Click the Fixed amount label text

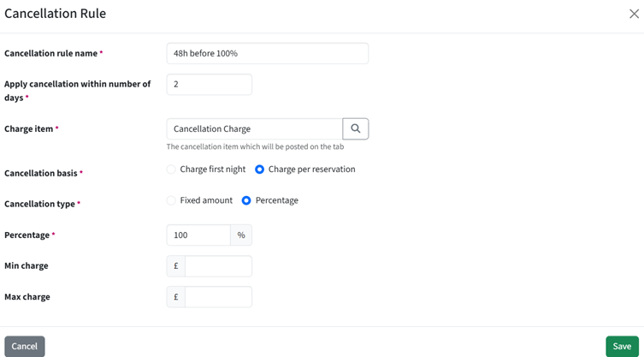click(x=206, y=200)
